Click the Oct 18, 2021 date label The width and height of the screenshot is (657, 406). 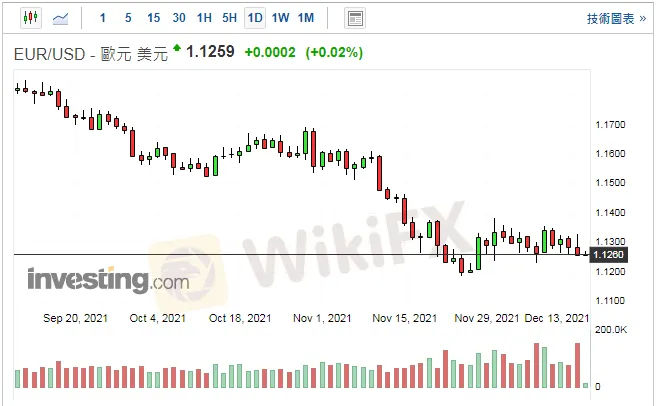click(x=239, y=318)
